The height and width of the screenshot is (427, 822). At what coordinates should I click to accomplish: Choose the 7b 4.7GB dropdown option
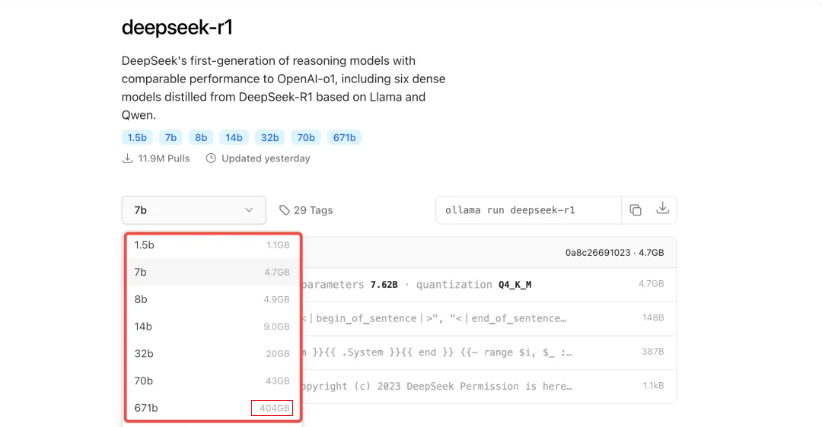pyautogui.click(x=212, y=272)
